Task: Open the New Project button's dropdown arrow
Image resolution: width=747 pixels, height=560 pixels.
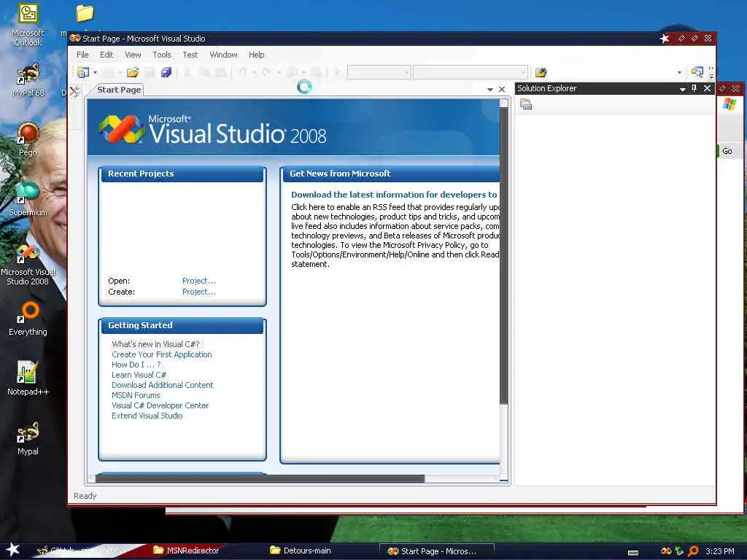Action: coord(96,72)
